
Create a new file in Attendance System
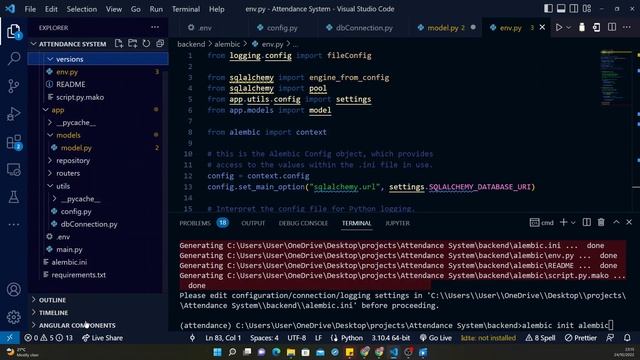pos(119,44)
